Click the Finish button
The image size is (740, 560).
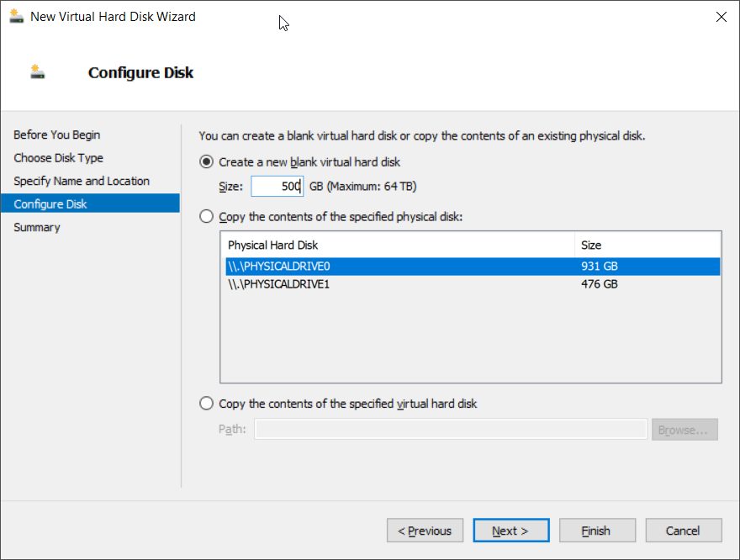coord(598,531)
